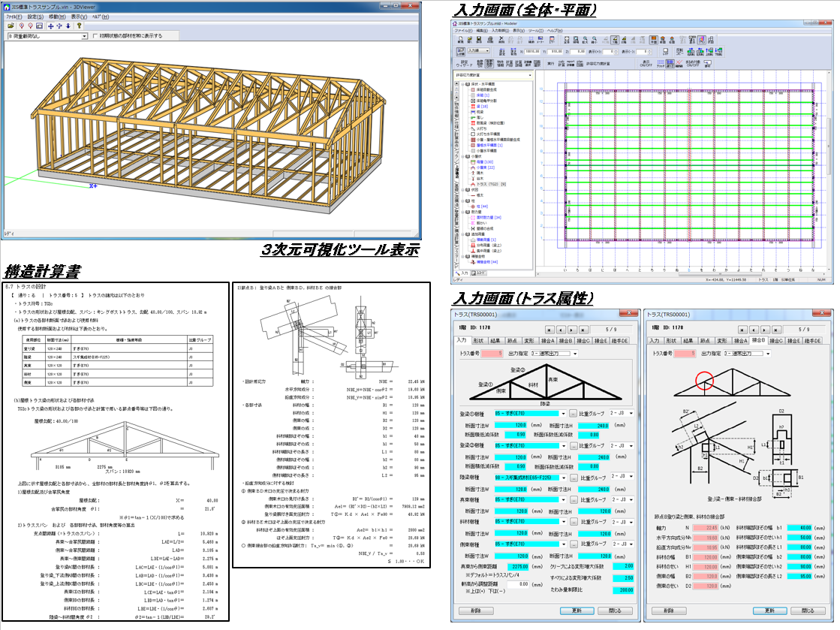Viewport: 840px width, 630px height.
Task: Open the 許容応力度計算 dropdown above the tree
Action: (493, 75)
